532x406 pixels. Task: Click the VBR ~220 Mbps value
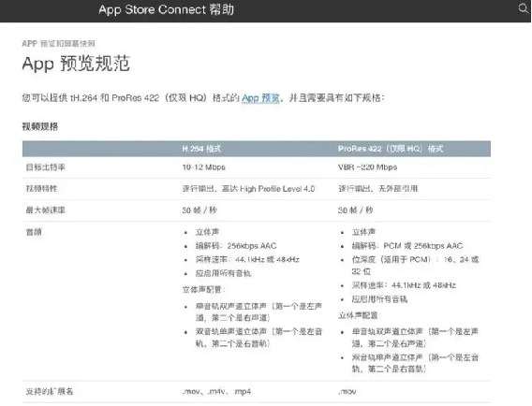point(367,167)
